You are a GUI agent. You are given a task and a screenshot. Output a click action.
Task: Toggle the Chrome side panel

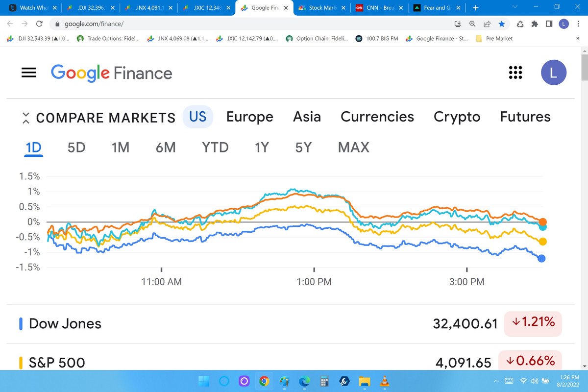coord(549,24)
